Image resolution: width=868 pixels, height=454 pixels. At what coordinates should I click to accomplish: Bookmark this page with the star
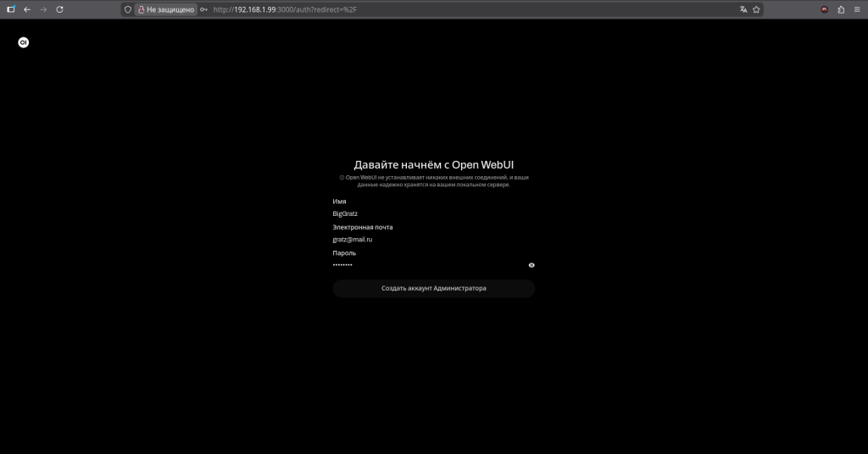[756, 9]
